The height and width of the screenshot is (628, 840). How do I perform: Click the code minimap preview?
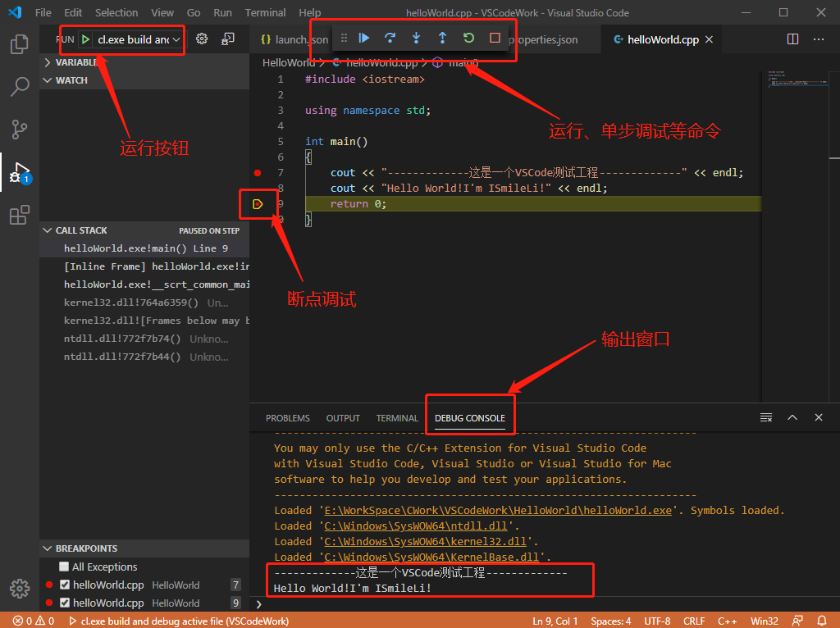tap(797, 78)
